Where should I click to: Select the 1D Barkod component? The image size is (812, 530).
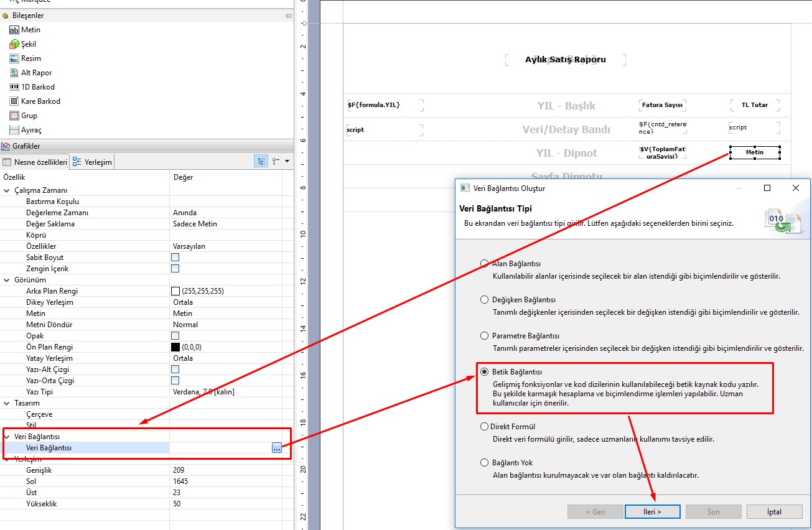(38, 87)
